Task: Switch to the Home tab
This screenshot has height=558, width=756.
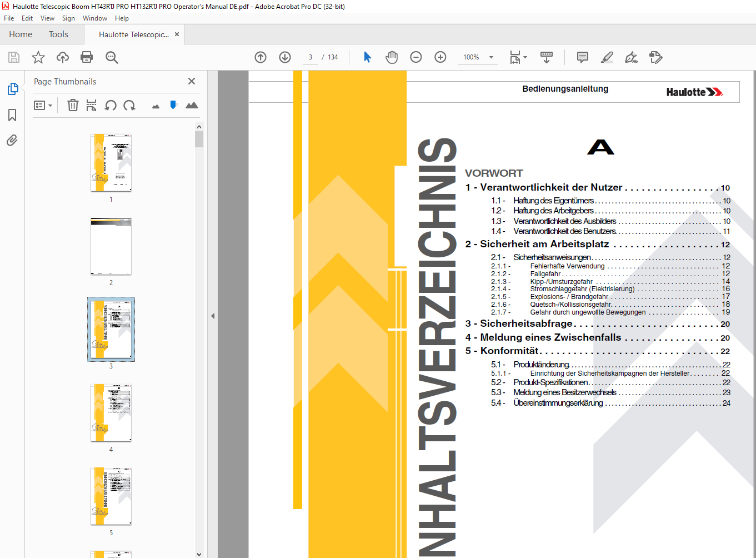Action: [x=21, y=34]
